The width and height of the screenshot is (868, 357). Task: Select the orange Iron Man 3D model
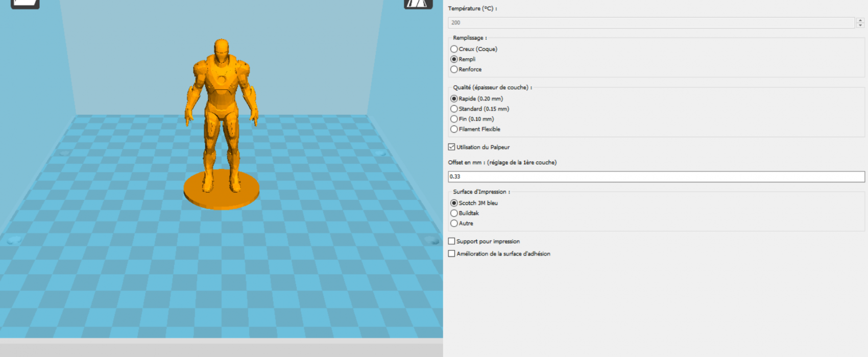pyautogui.click(x=222, y=123)
